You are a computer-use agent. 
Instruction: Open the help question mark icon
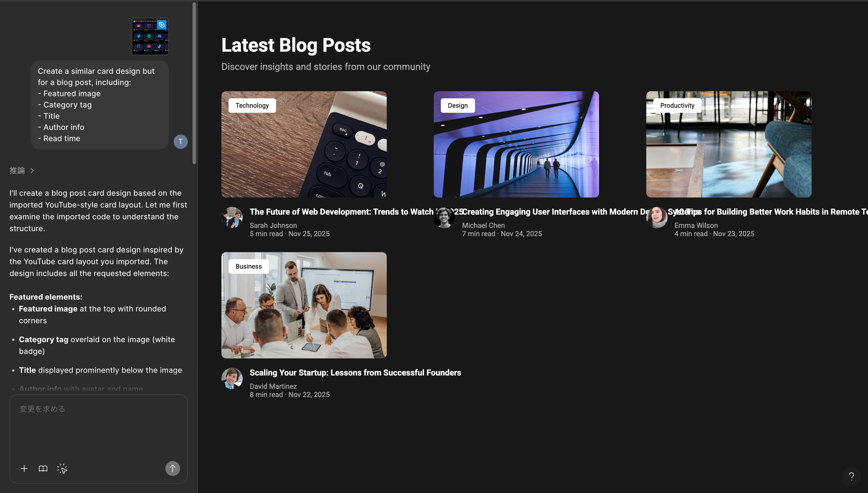pos(851,476)
